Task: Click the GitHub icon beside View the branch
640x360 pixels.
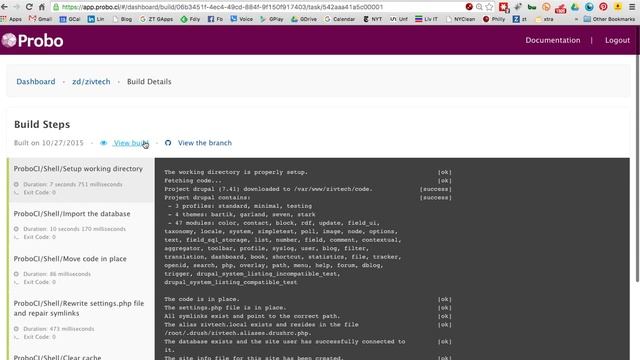Action: 168,143
